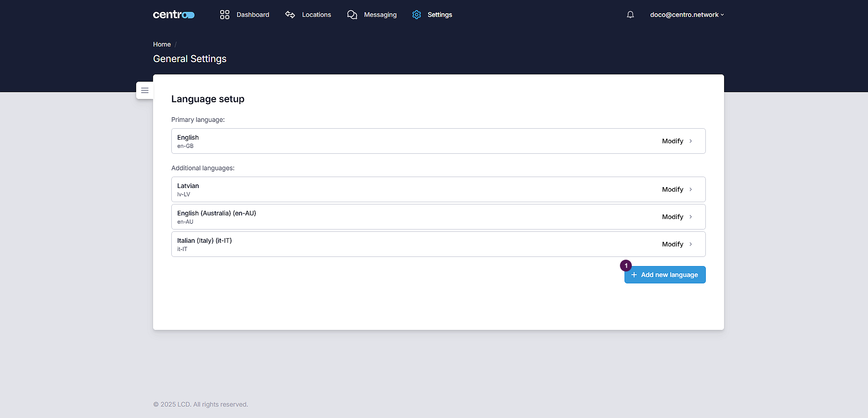
Task: Open the doco@centro.network account dropdown
Action: pyautogui.click(x=687, y=15)
